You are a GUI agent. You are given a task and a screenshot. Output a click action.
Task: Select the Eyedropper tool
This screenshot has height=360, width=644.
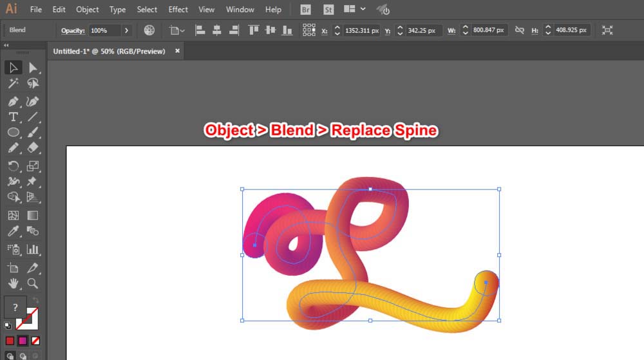point(13,231)
